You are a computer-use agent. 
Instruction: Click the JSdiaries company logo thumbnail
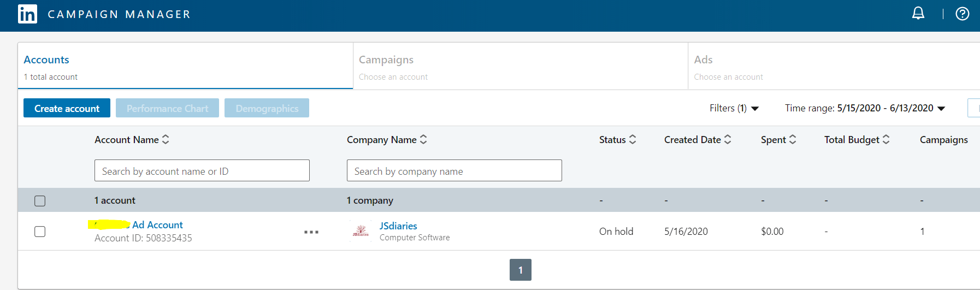[x=361, y=231]
